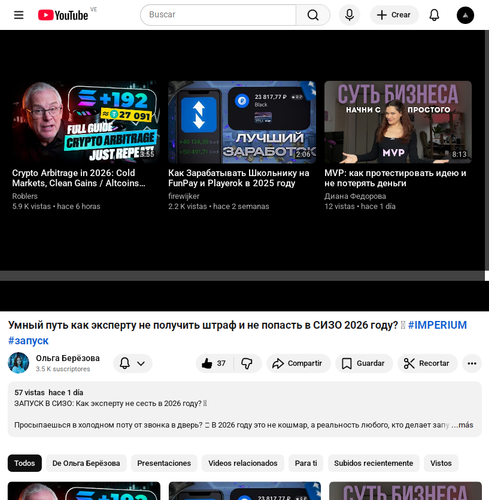Click the '3.5 K suscriptores' text

tap(63, 369)
